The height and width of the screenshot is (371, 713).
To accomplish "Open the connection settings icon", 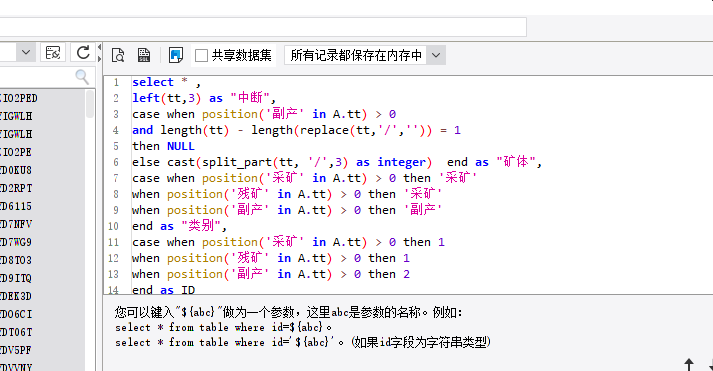I will point(53,53).
